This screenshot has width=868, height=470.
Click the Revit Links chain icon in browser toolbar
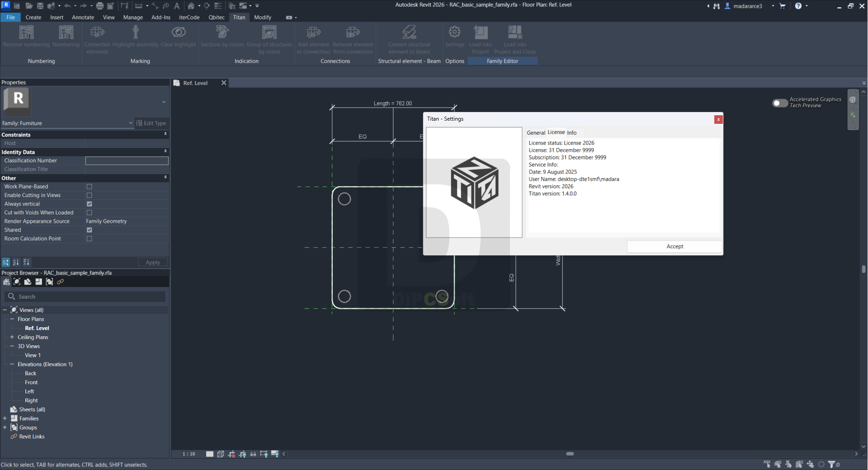[60, 282]
